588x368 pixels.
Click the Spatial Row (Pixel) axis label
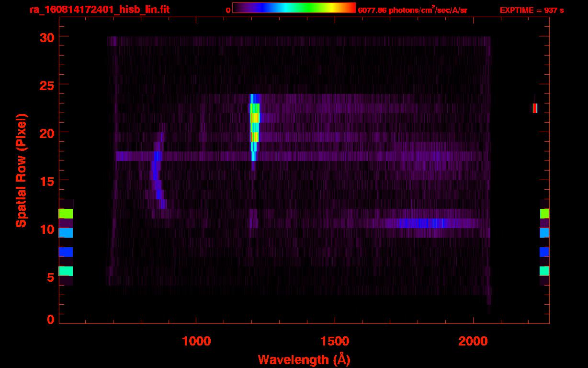[21, 171]
